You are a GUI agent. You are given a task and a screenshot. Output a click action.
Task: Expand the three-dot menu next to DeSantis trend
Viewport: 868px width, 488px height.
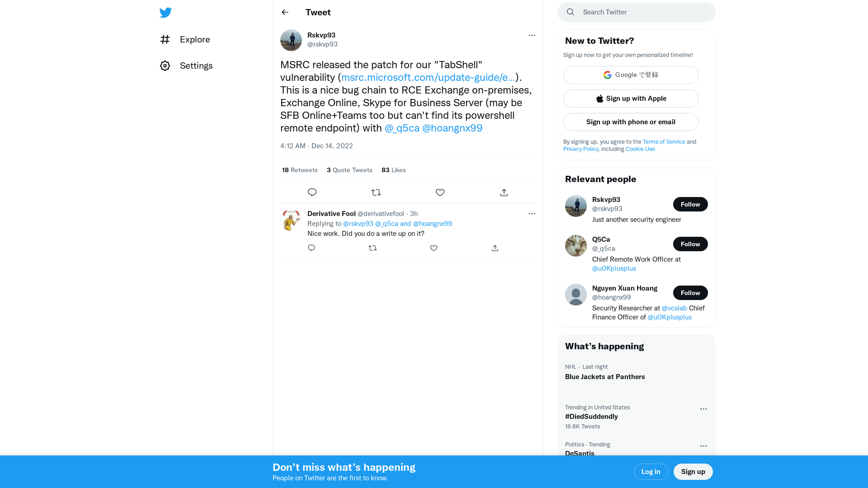pyautogui.click(x=703, y=446)
